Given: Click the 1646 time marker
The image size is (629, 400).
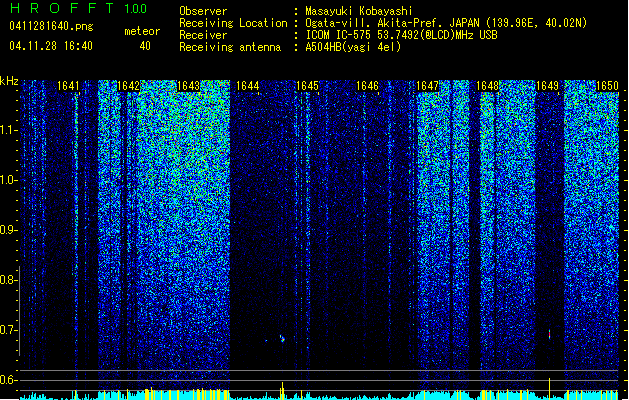Looking at the screenshot, I should point(367,86).
